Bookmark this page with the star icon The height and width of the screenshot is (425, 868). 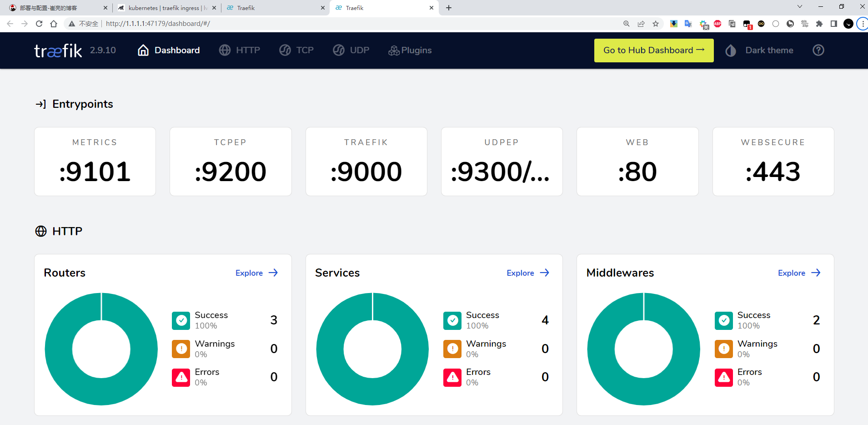[x=656, y=24]
